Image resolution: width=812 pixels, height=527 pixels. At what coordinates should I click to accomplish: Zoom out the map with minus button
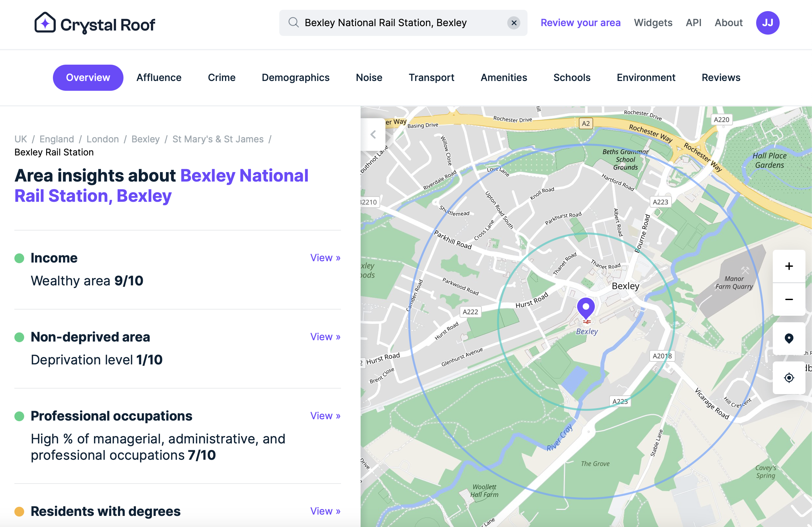coord(789,299)
